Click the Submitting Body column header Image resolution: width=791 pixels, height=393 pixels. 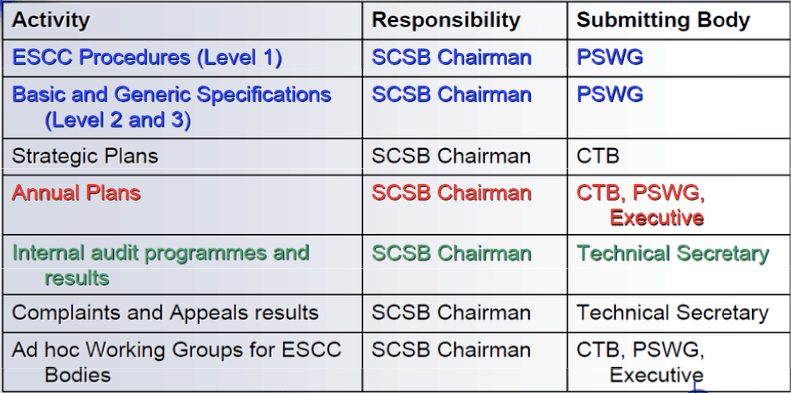click(679, 20)
